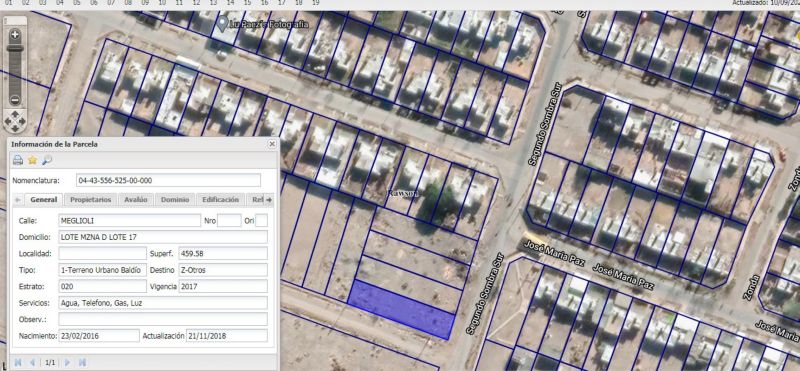Screen dimensions: 800x371
Task: Click the Superf. field showing 459.58
Action: [223, 254]
